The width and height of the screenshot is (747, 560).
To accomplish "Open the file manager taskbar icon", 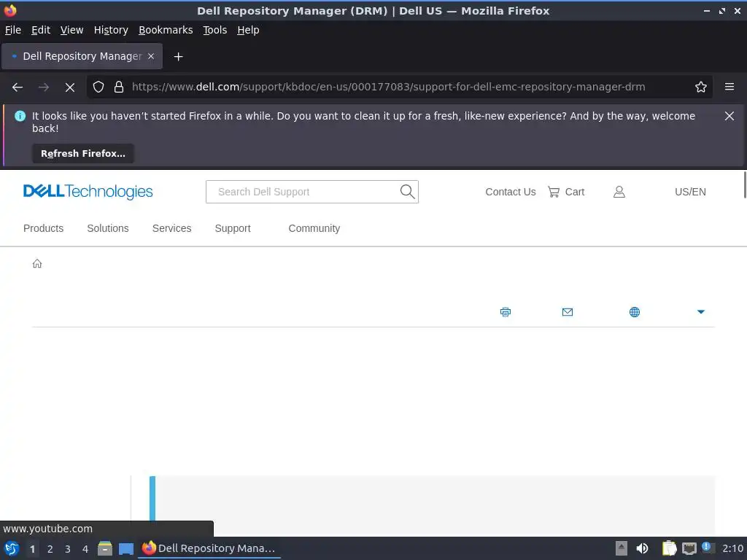I will [x=105, y=548].
